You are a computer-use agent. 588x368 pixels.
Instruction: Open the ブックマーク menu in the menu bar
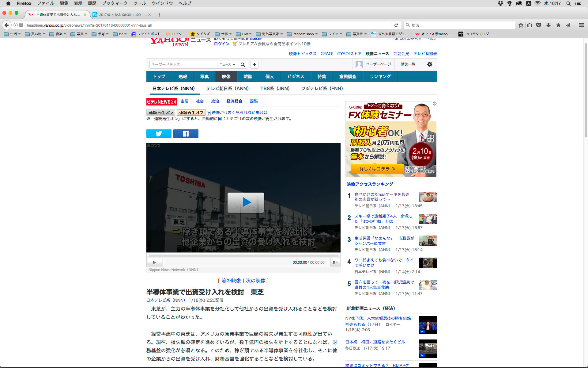(115, 3)
